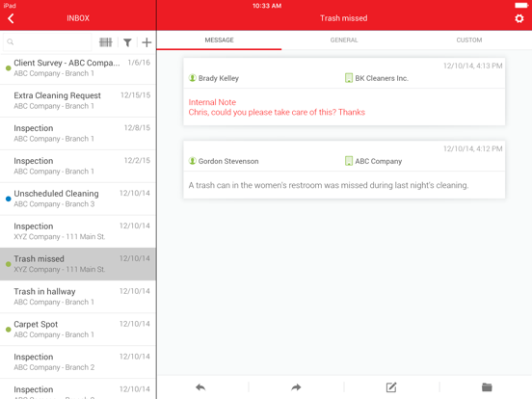The height and width of the screenshot is (399, 532).
Task: Click INBOX title in header
Action: click(78, 18)
